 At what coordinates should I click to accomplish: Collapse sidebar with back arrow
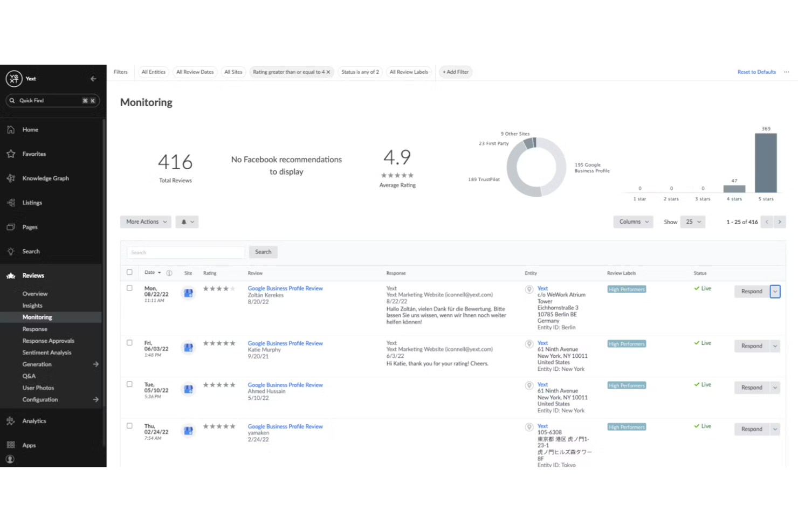click(x=93, y=79)
